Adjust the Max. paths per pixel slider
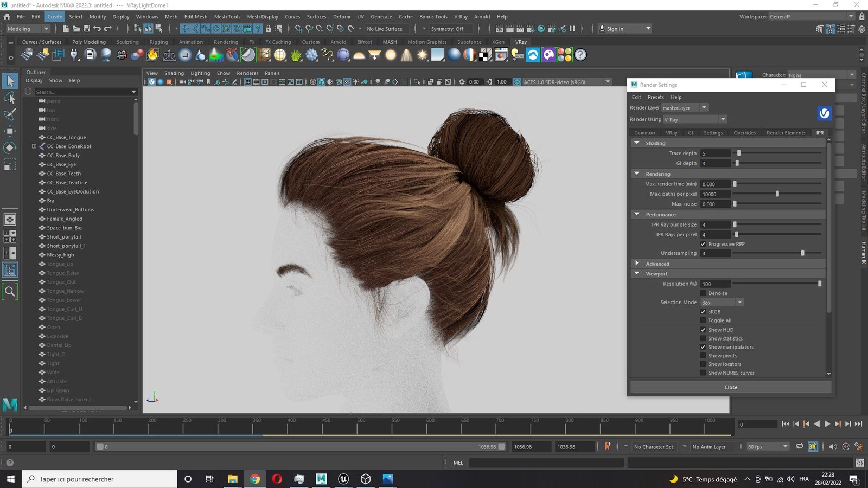Image resolution: width=868 pixels, height=488 pixels. [777, 194]
